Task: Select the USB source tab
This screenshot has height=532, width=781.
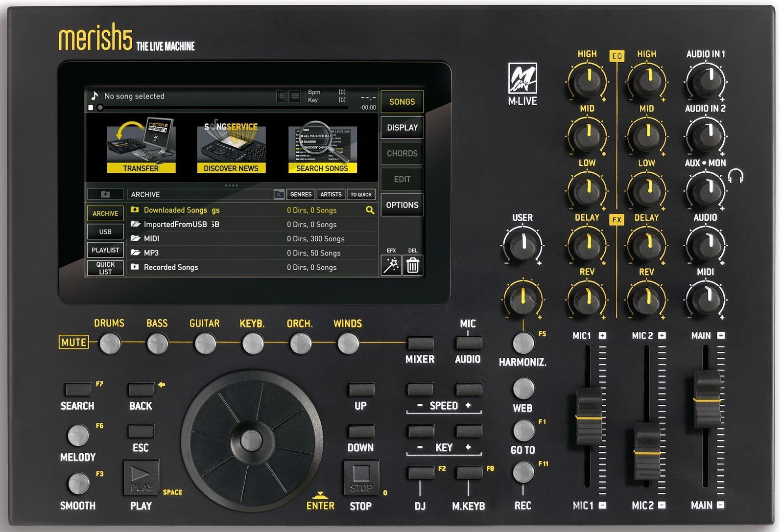Action: [105, 231]
